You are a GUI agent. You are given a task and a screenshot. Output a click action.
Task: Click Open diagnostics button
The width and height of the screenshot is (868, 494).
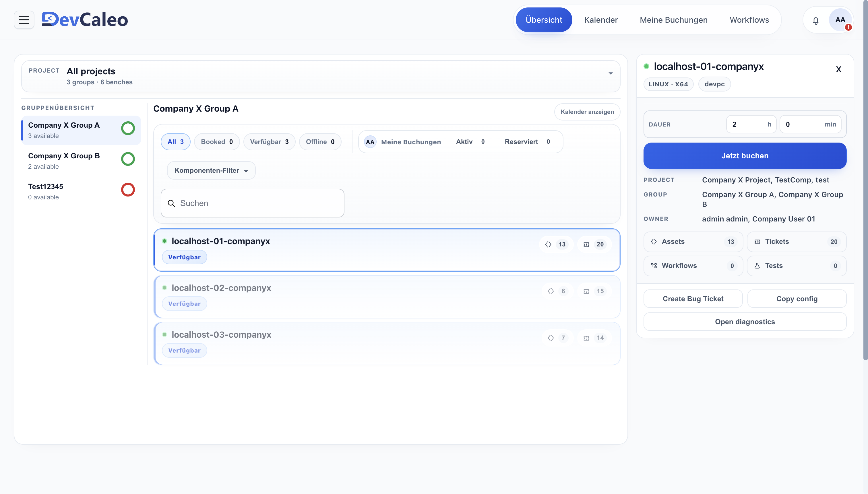coord(745,322)
